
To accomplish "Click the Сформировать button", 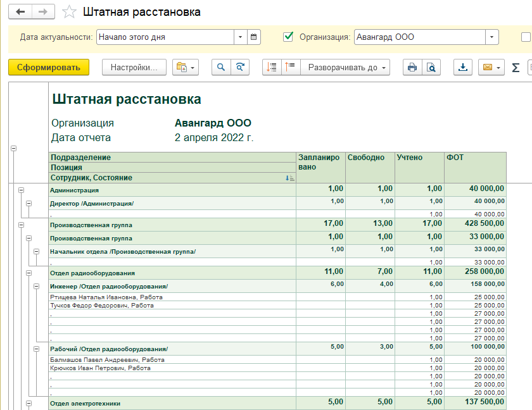I will coord(49,68).
